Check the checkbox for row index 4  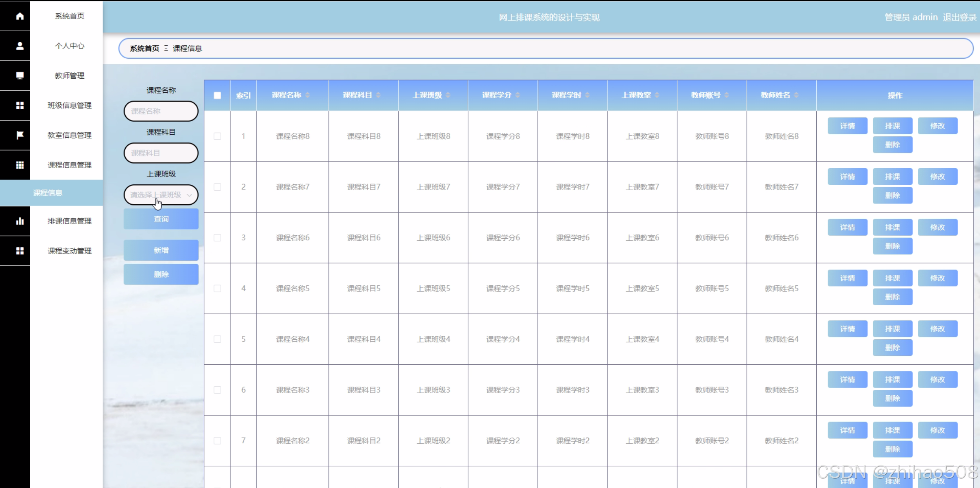pos(217,288)
